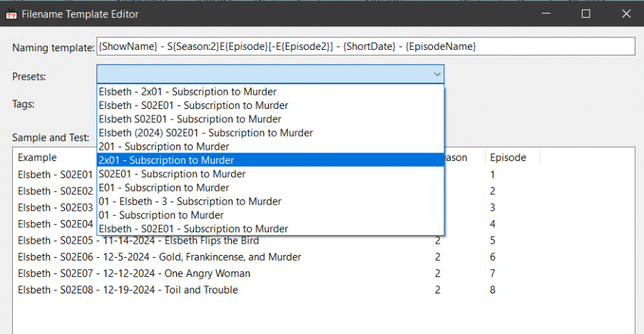The width and height of the screenshot is (644, 334).
Task: Choose highlighted '2x01 - Subscription to Murder' preset
Action: (x=166, y=160)
